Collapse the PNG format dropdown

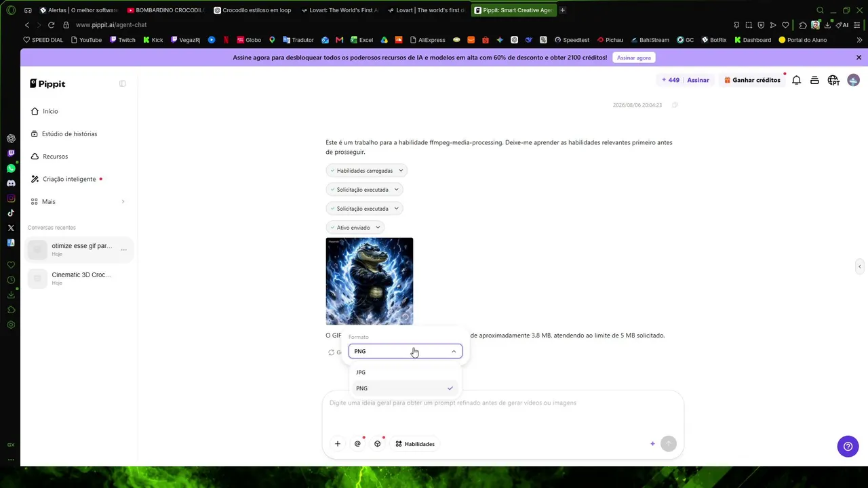click(x=406, y=351)
